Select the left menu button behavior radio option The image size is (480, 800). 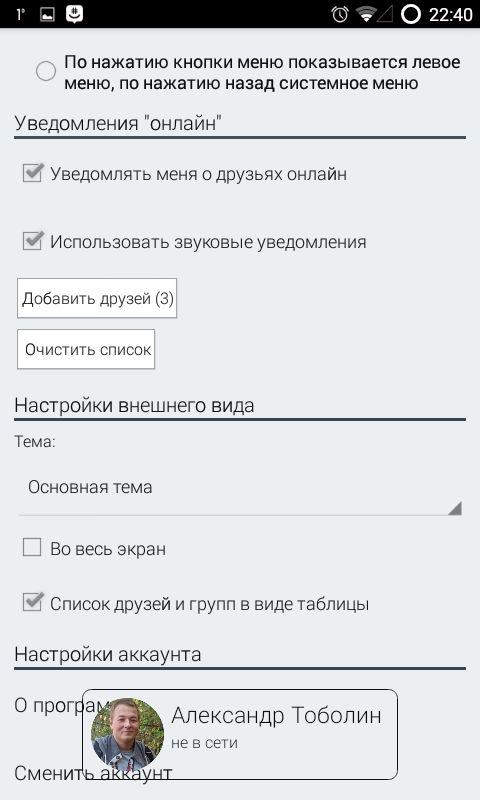pos(46,71)
